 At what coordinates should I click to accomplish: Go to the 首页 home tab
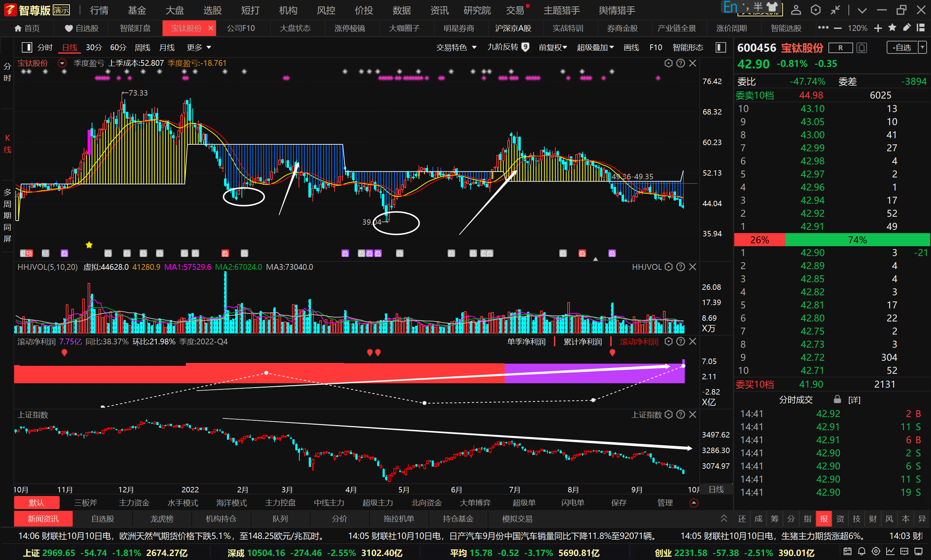pyautogui.click(x=27, y=28)
